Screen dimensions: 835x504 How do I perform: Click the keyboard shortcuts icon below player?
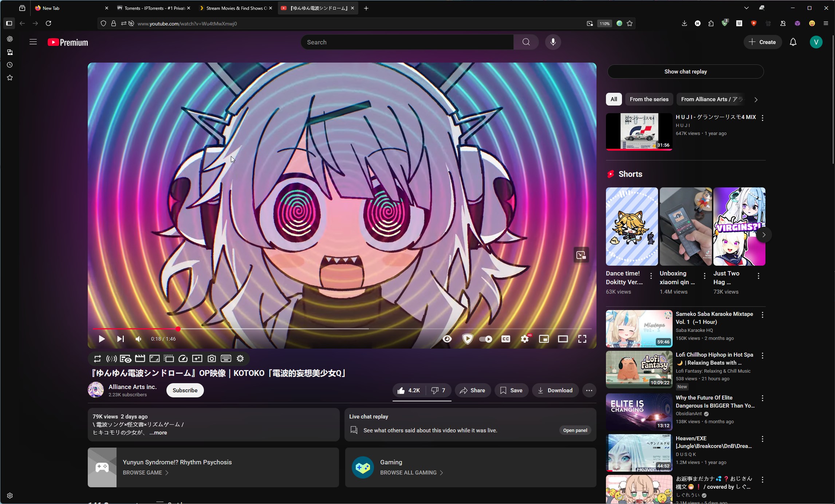[x=226, y=359]
